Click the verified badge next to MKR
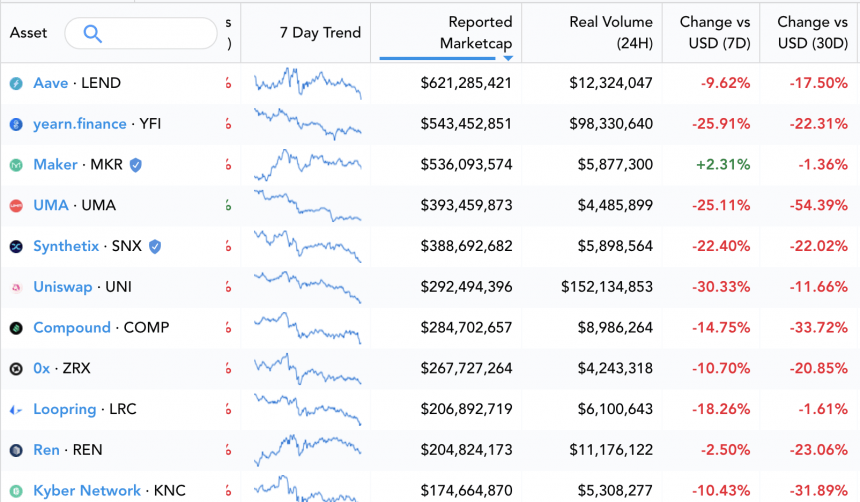 click(x=135, y=165)
